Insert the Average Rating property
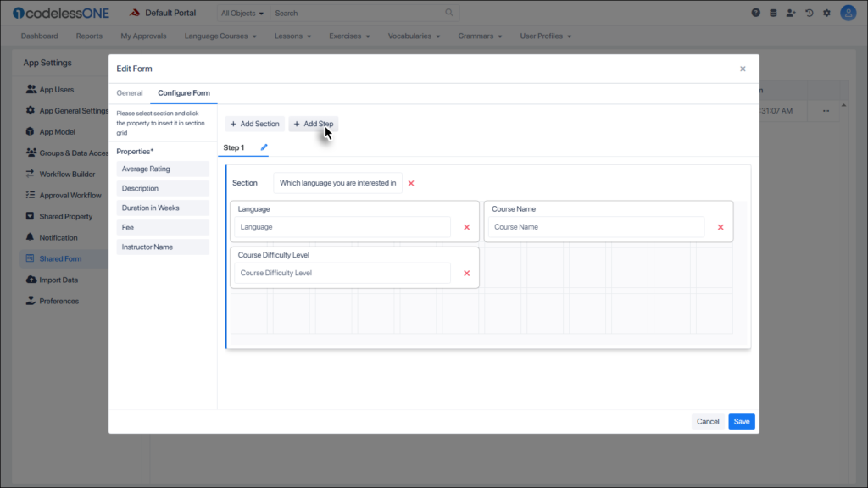The height and width of the screenshot is (488, 868). click(163, 169)
